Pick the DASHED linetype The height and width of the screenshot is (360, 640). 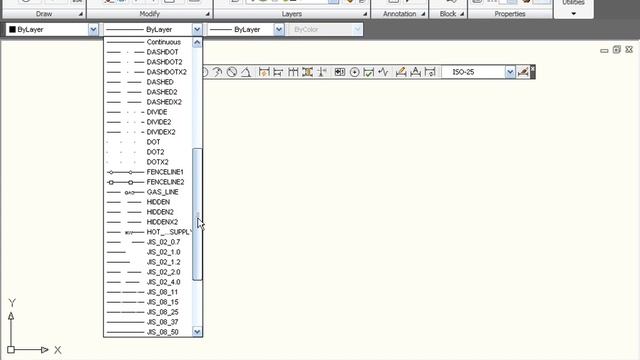[x=148, y=82]
